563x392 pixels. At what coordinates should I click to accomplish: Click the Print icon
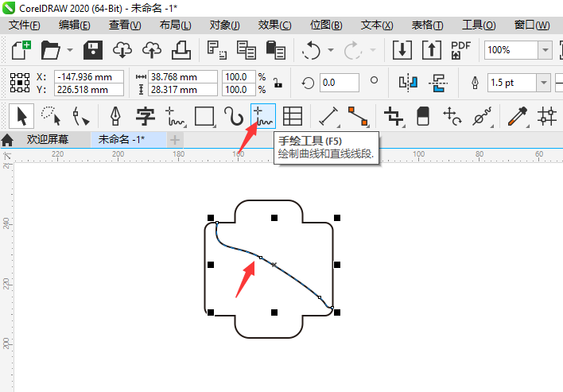click(x=181, y=50)
